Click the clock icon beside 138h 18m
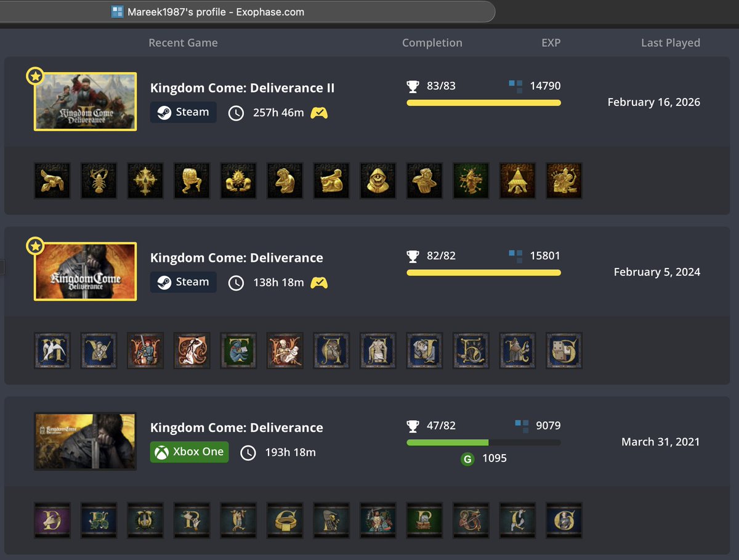739x560 pixels. coord(236,283)
